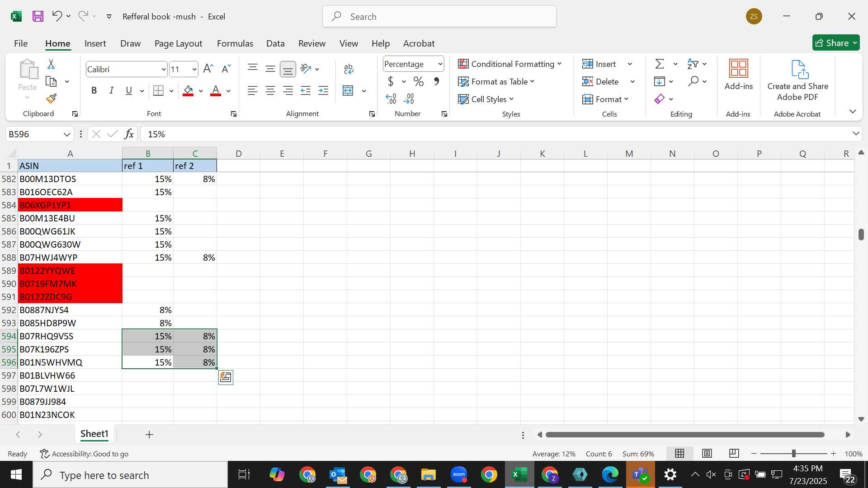Screen dimensions: 868x488
Task: Toggle Middle Align
Action: click(x=270, y=69)
